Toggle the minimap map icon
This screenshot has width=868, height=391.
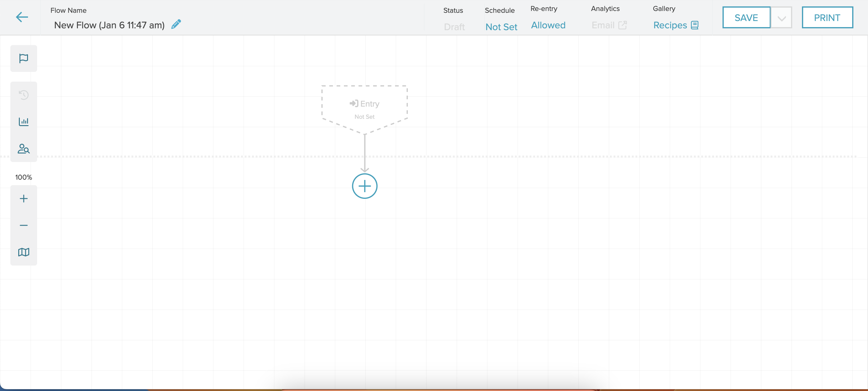pyautogui.click(x=24, y=252)
